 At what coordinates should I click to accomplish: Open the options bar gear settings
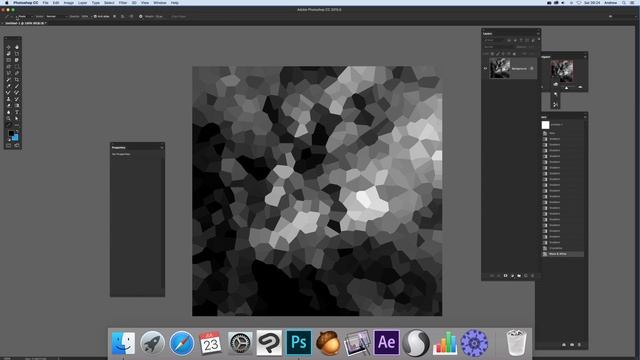(140, 16)
